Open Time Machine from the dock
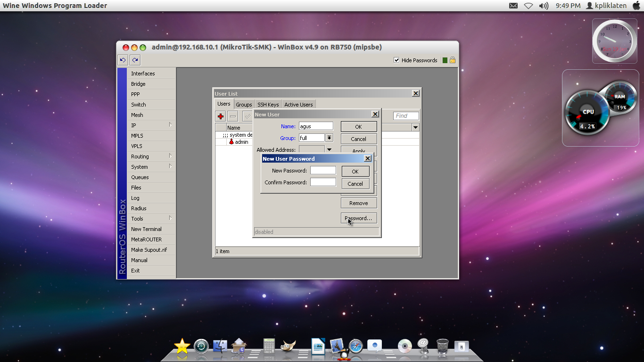The height and width of the screenshot is (362, 644). 201,346
